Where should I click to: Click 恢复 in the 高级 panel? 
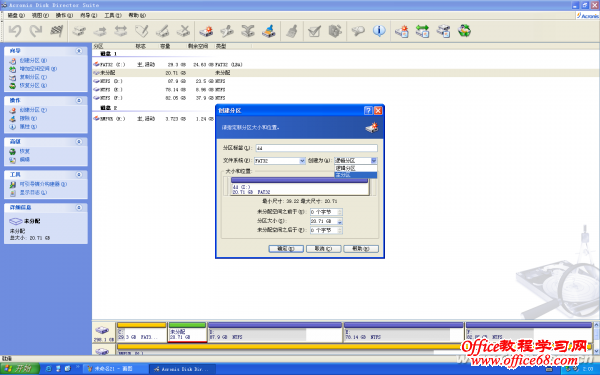(24, 152)
